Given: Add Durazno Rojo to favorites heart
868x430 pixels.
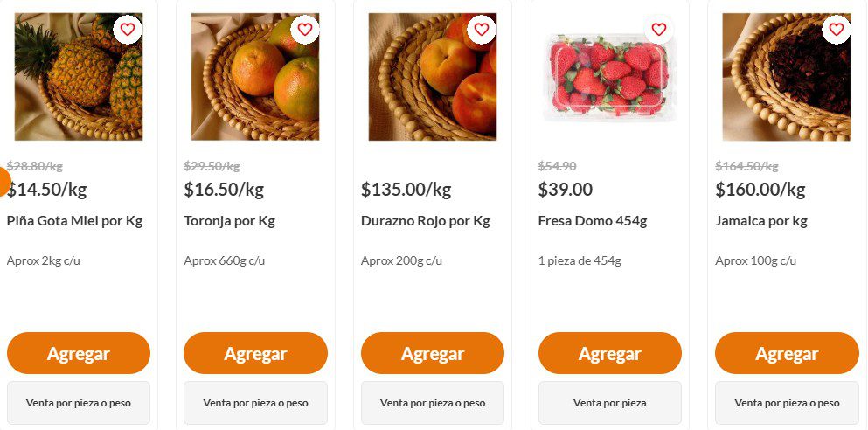Looking at the screenshot, I should coord(482,30).
